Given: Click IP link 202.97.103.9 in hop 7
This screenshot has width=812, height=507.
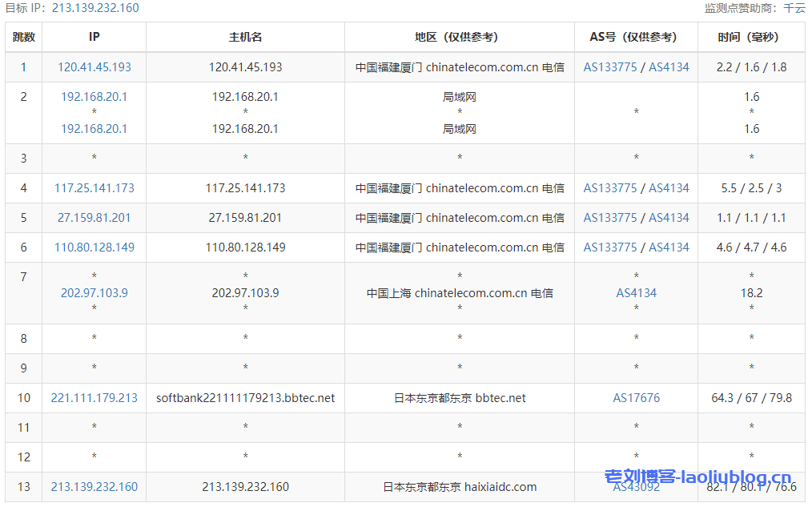Looking at the screenshot, I should 94,293.
